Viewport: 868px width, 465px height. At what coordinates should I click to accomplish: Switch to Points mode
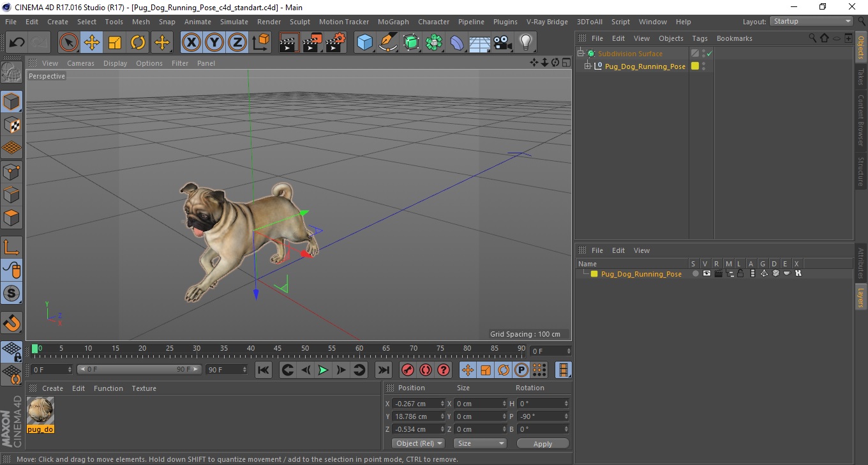(11, 171)
